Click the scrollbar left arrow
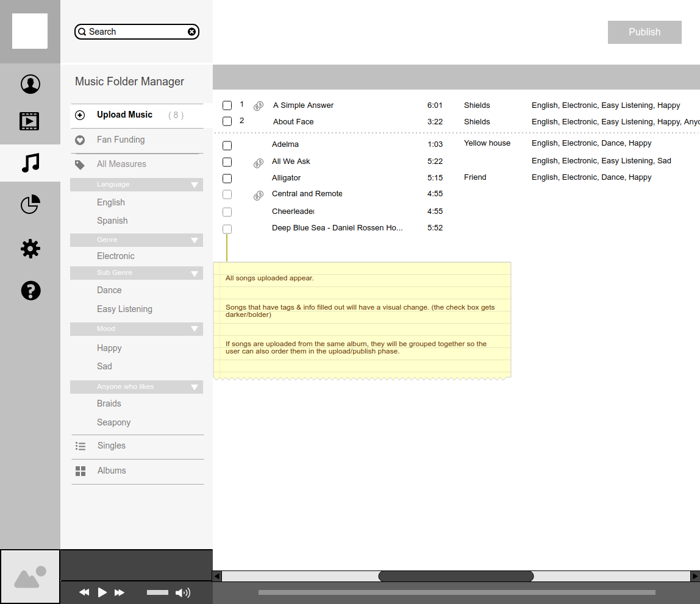The width and height of the screenshot is (700, 604). (x=217, y=577)
